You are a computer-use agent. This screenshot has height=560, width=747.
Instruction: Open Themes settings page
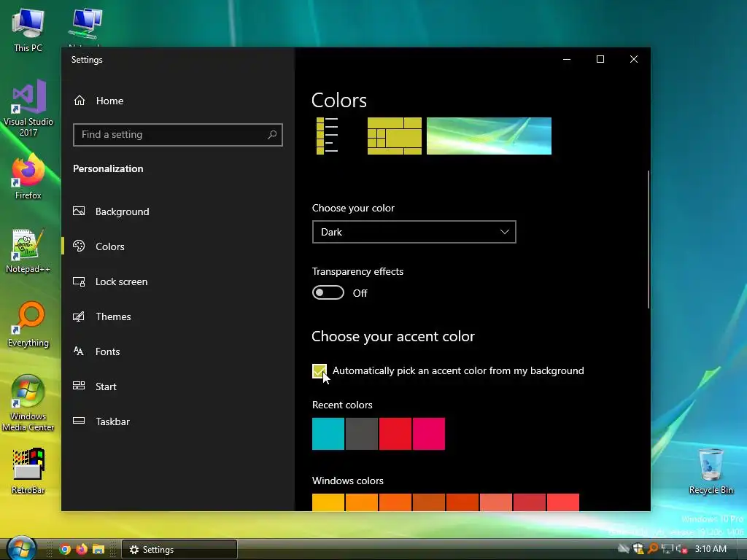(102, 316)
